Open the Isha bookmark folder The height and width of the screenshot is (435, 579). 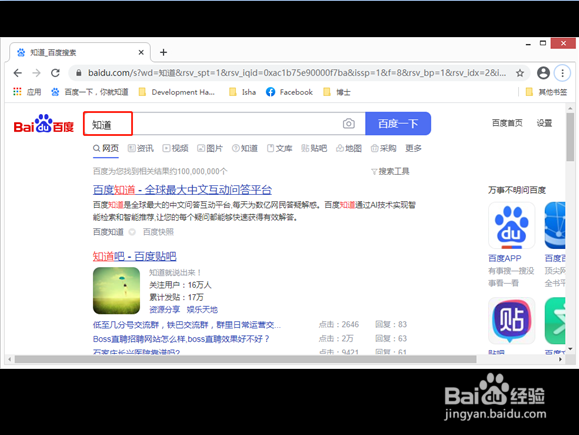point(242,92)
